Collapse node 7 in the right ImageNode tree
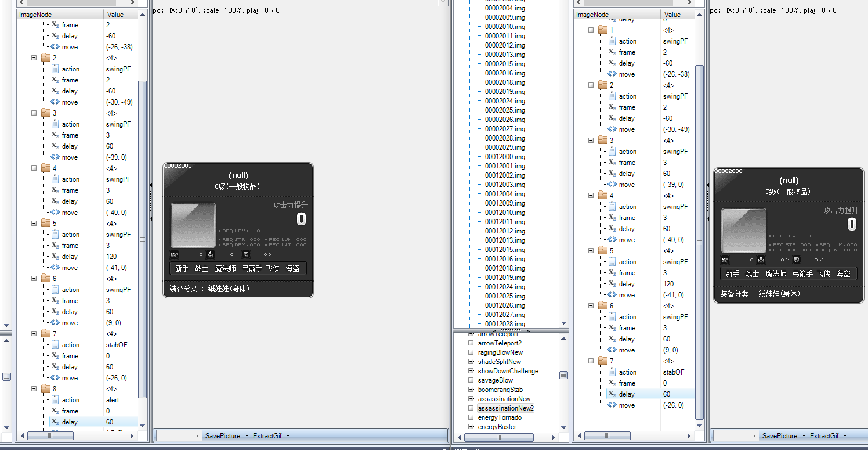The width and height of the screenshot is (868, 450). [592, 361]
